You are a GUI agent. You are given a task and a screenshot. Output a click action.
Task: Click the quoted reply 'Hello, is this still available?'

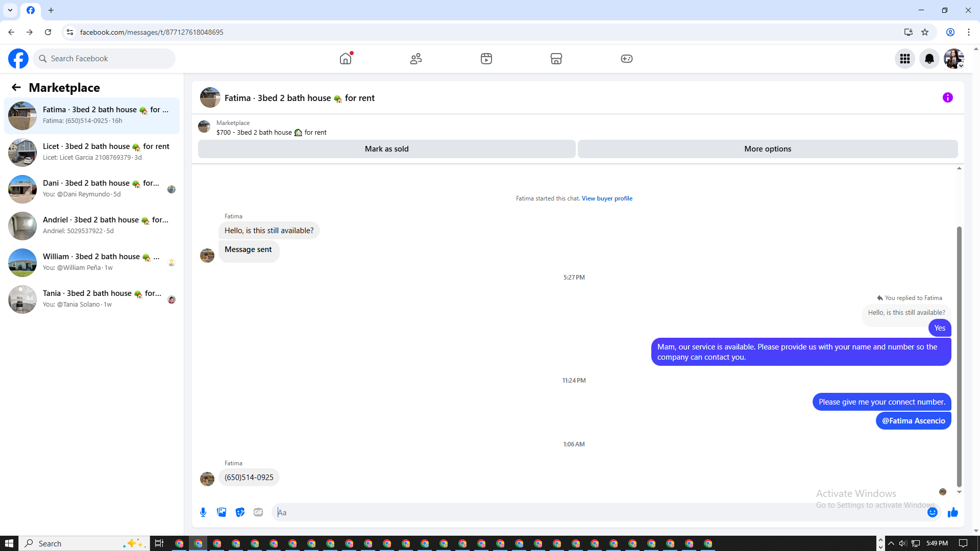pos(906,313)
